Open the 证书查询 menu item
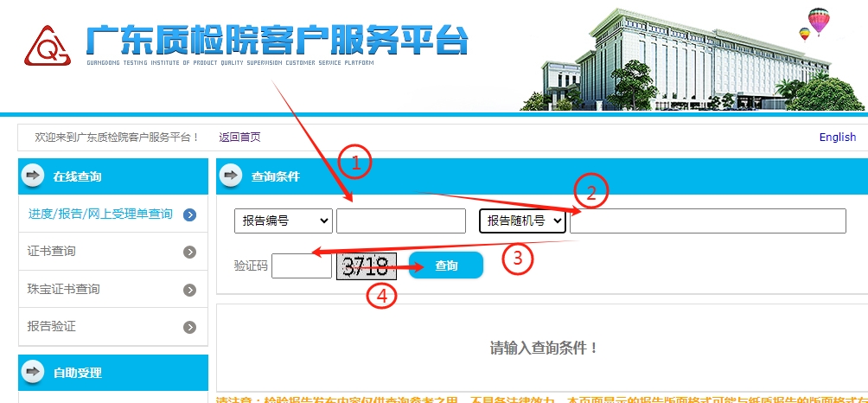Screen dimensions: 868x403 click(x=52, y=252)
